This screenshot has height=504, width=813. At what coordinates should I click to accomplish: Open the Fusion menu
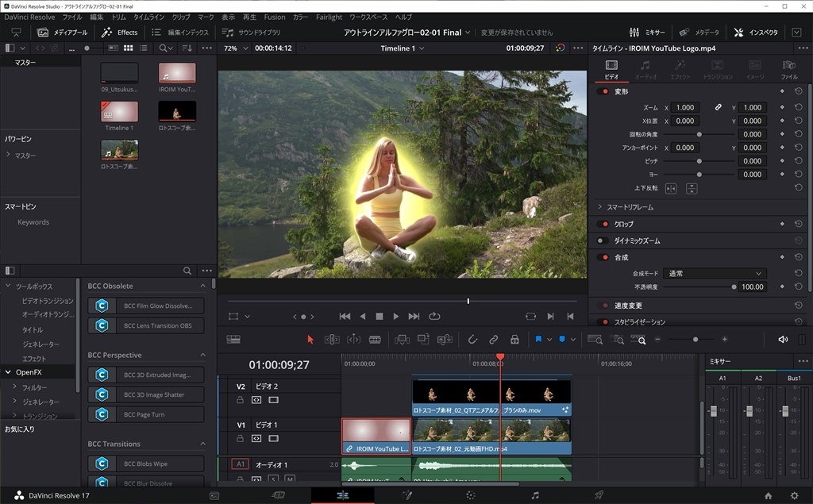click(x=274, y=17)
